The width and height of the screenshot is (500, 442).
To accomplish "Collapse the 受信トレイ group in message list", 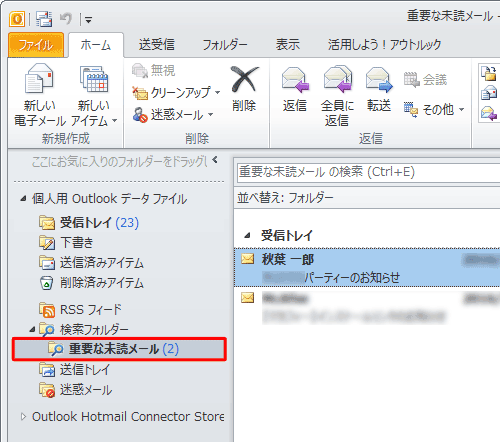I will tap(247, 236).
